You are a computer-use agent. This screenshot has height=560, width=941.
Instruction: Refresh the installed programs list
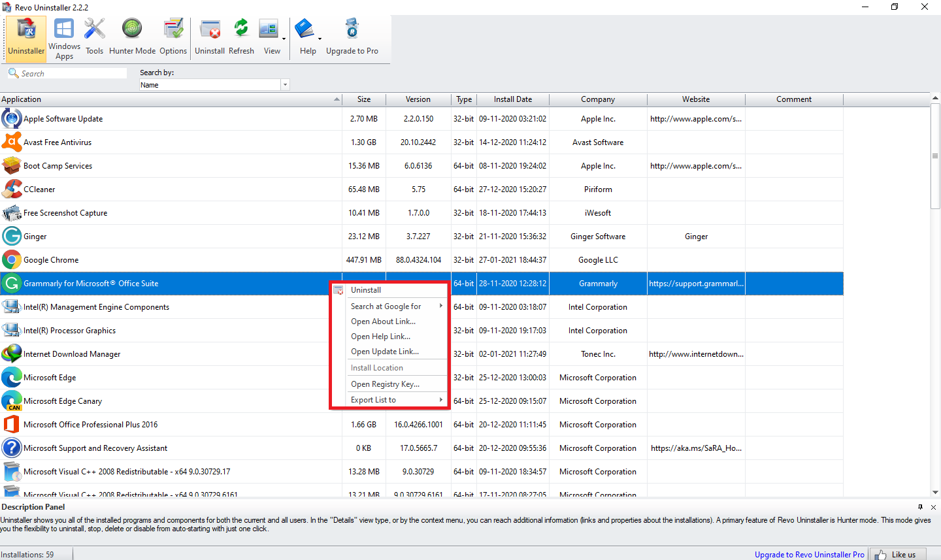tap(241, 38)
